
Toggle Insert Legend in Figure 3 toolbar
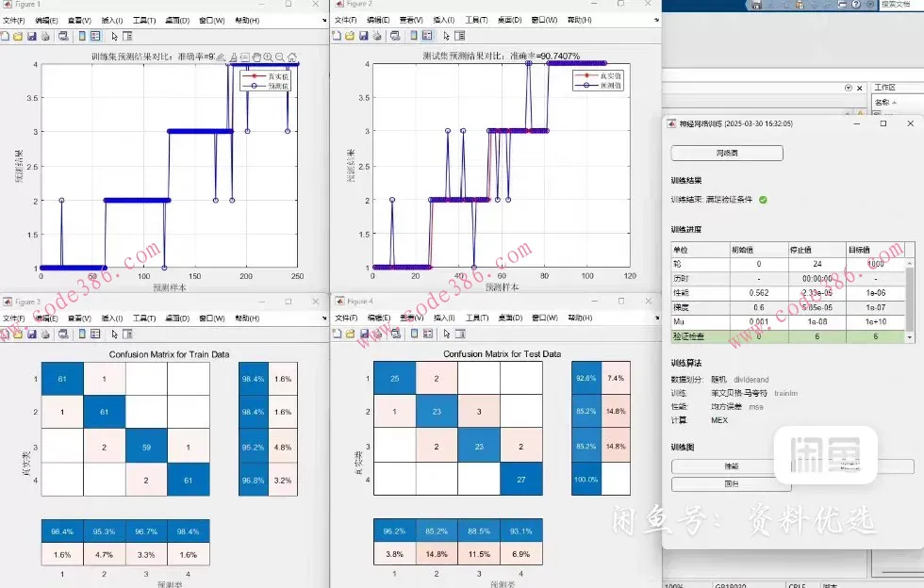[95, 335]
